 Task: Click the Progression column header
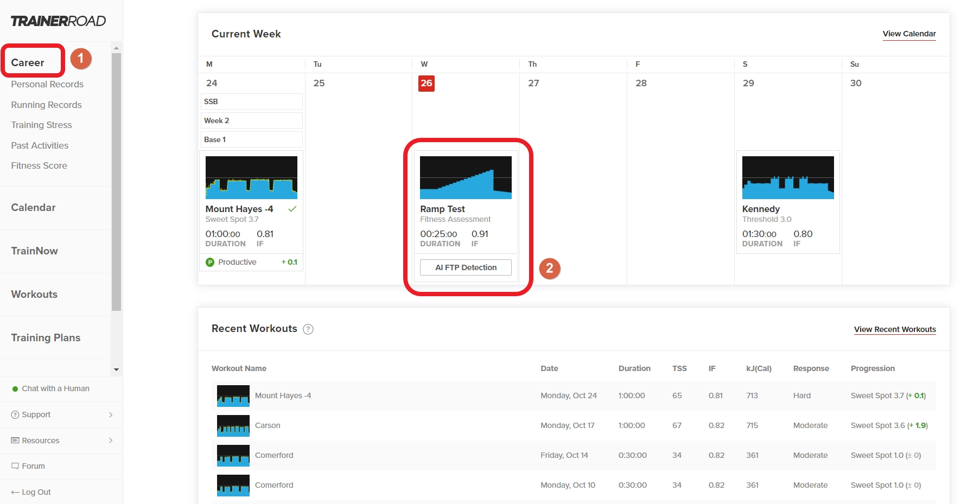tap(873, 368)
